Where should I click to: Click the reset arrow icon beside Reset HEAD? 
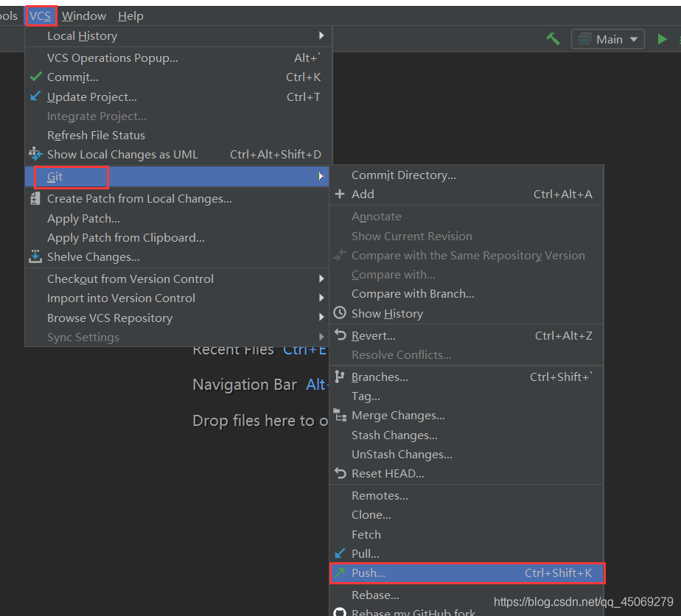coord(340,473)
